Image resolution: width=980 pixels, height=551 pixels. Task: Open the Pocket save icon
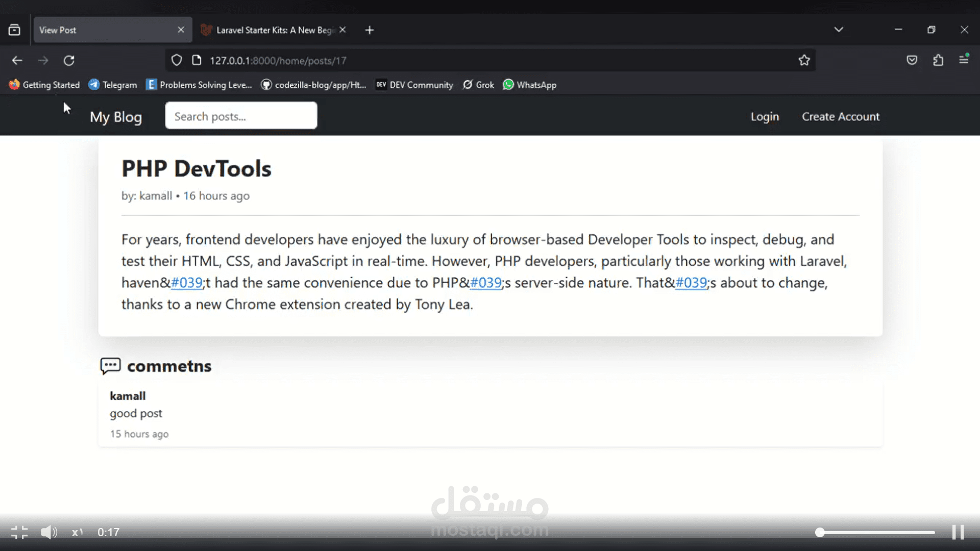(x=912, y=60)
